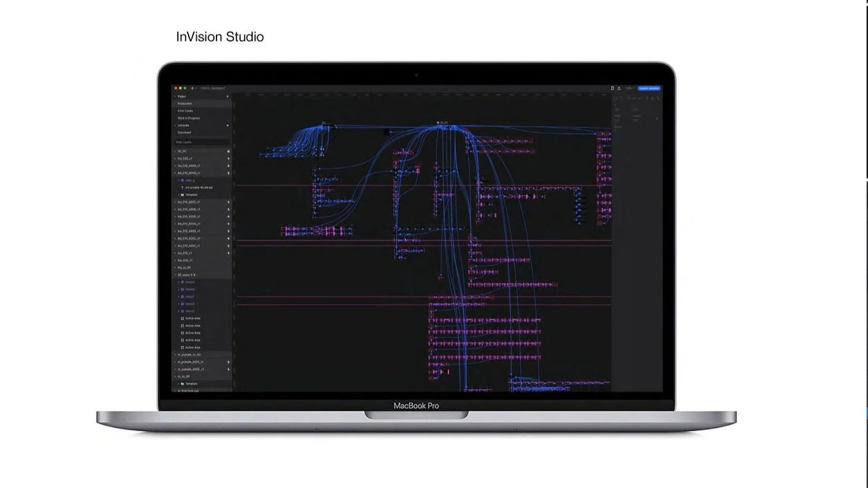Select the Production page

pyautogui.click(x=202, y=104)
